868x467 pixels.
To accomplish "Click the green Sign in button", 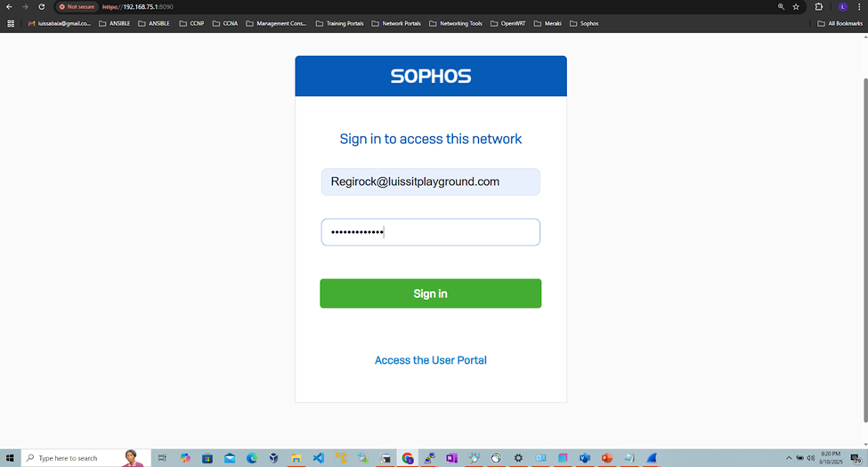I will [x=431, y=294].
